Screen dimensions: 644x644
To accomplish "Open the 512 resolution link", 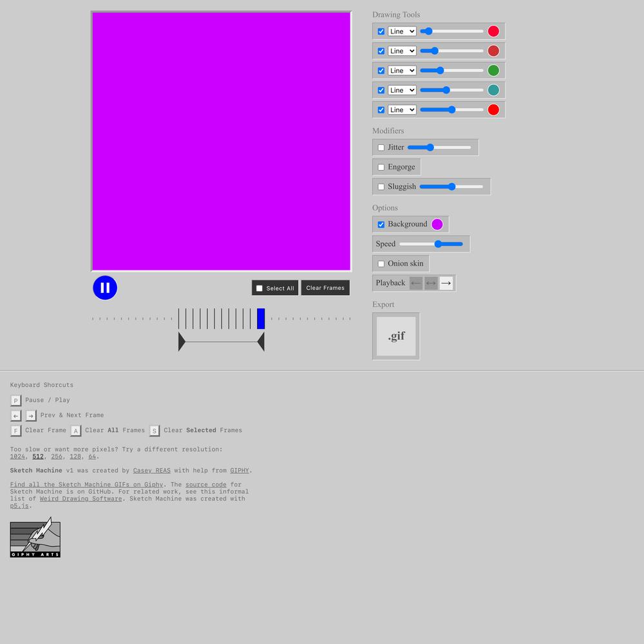I will click(38, 457).
